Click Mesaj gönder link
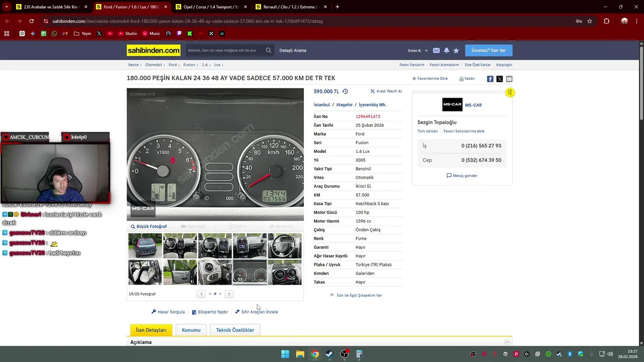644x362 pixels. coord(462,176)
